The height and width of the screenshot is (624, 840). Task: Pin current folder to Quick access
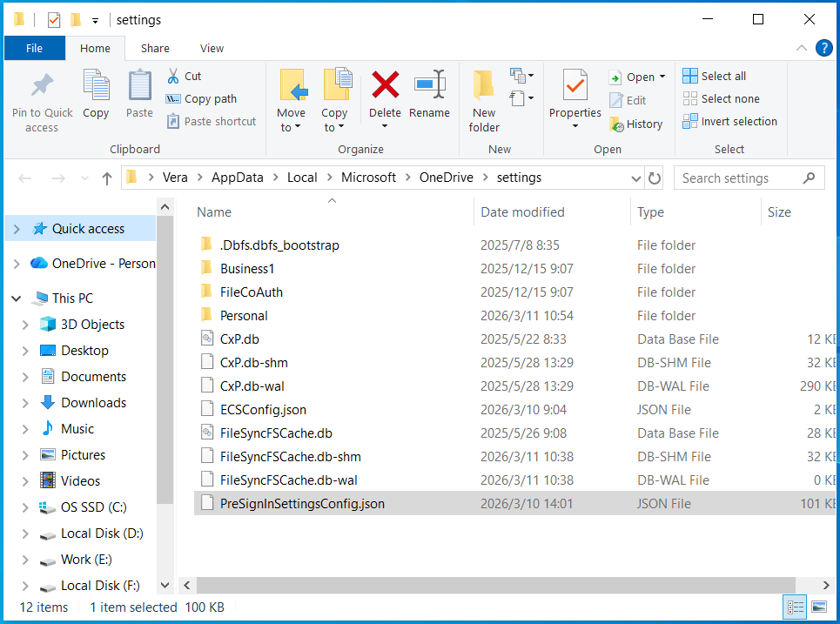[41, 102]
